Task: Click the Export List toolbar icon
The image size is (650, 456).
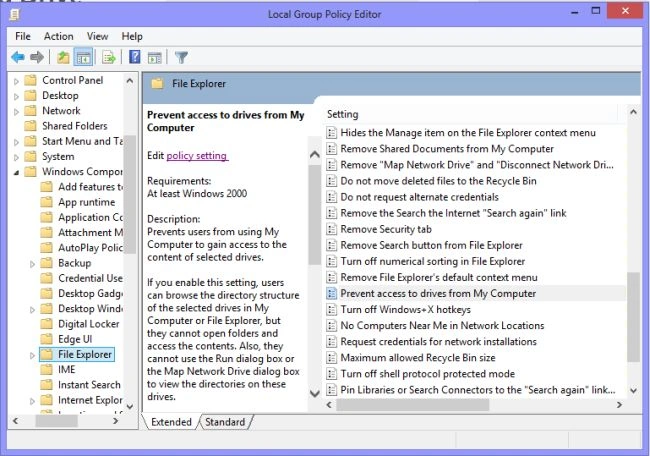Action: point(109,57)
